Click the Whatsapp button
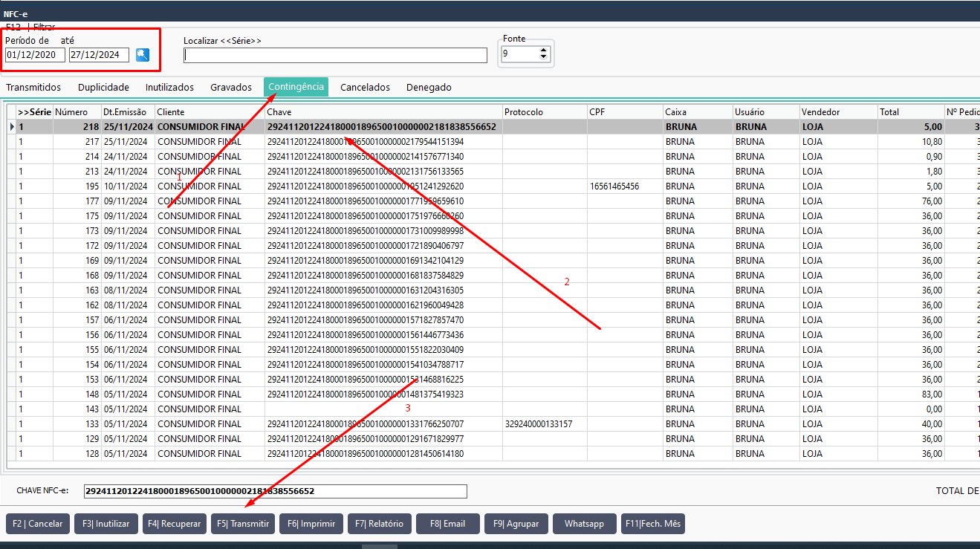This screenshot has height=549, width=980. pos(584,524)
